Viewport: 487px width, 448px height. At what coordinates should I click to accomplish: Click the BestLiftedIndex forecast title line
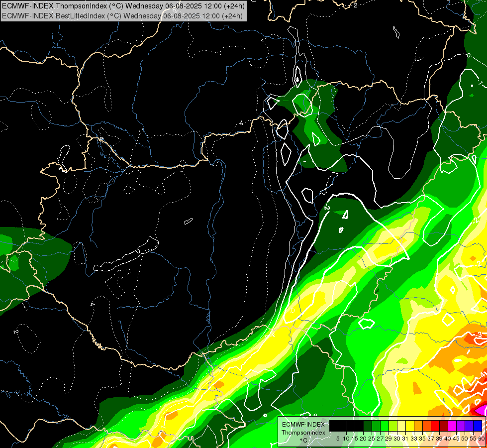[x=122, y=15]
